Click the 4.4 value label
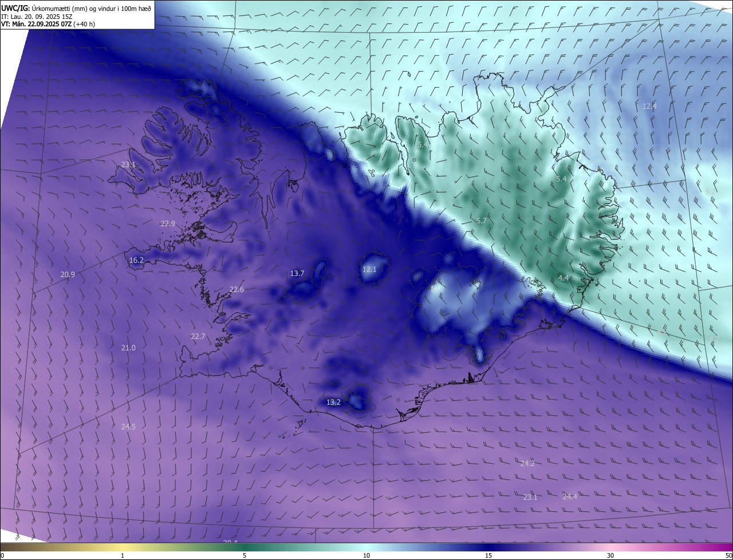This screenshot has height=560, width=733. pos(563,278)
